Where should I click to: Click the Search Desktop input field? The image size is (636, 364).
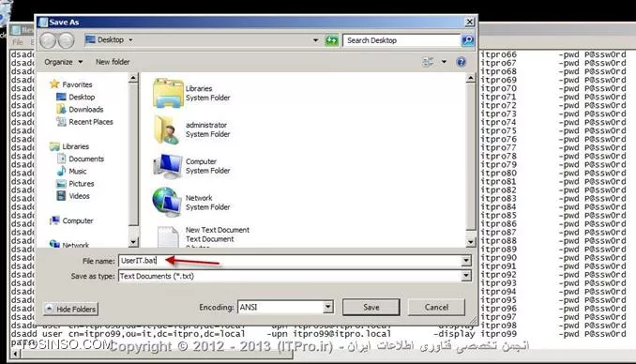coord(401,40)
